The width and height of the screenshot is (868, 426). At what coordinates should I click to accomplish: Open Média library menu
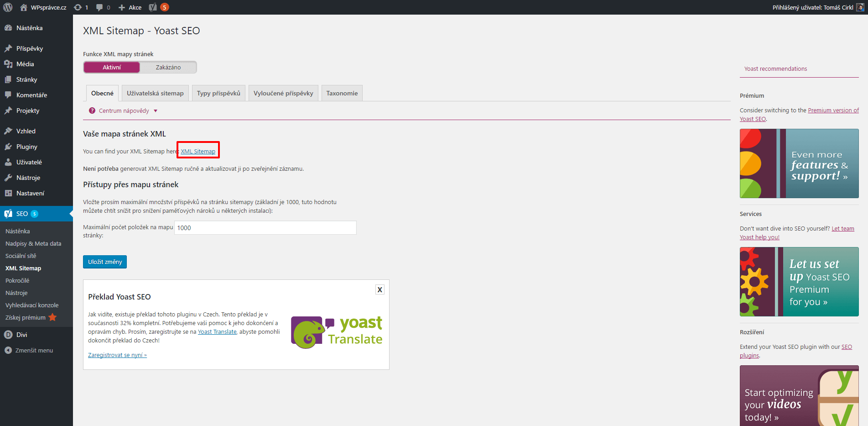(x=36, y=64)
